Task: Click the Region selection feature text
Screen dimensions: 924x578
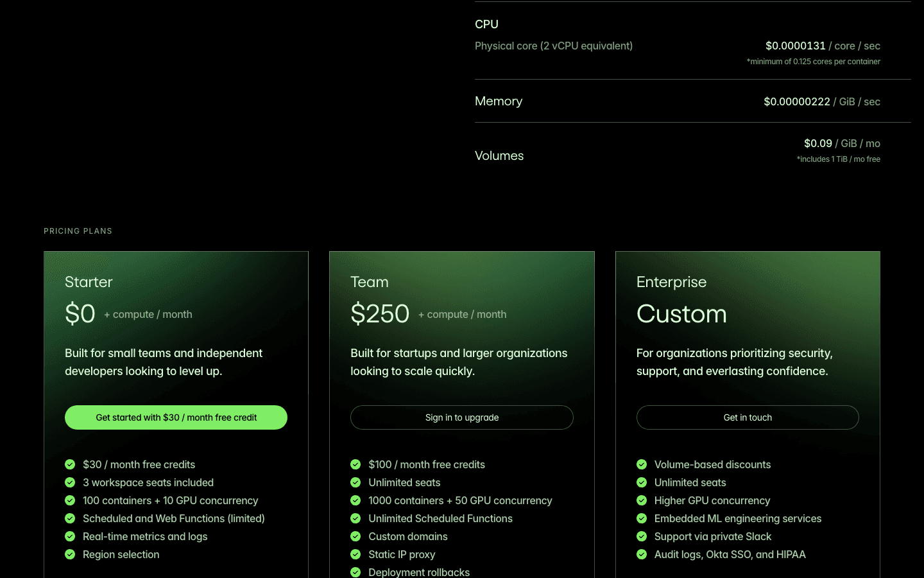Action: (x=121, y=554)
